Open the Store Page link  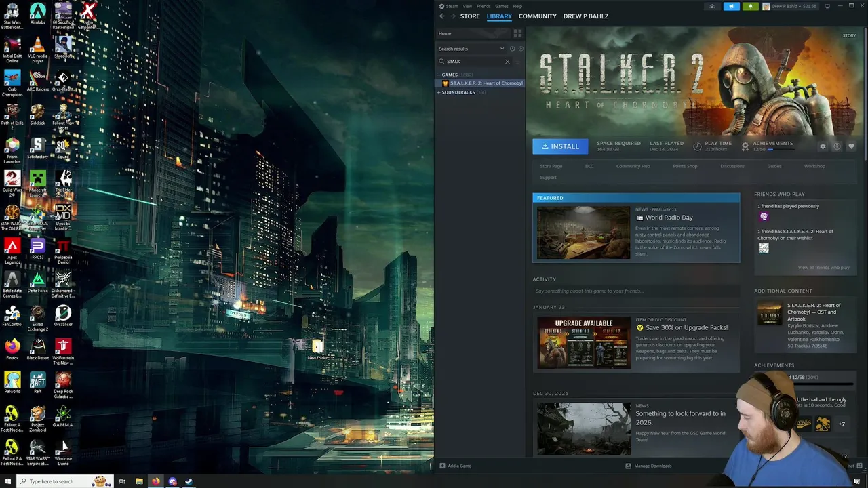point(551,166)
